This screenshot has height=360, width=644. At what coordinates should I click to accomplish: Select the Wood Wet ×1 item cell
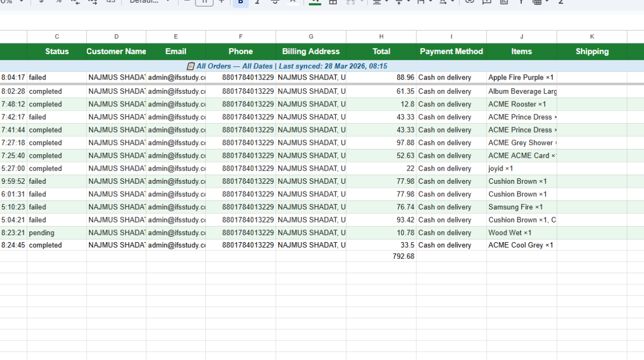[522, 233]
